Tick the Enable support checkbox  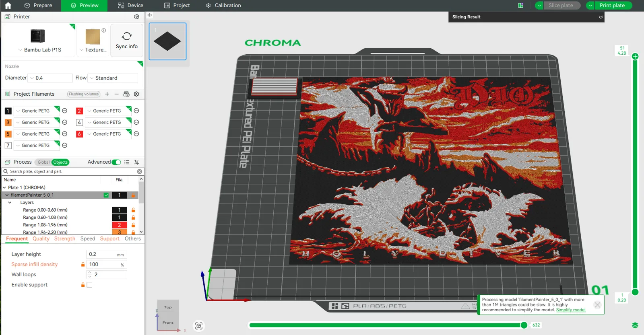pyautogui.click(x=89, y=285)
